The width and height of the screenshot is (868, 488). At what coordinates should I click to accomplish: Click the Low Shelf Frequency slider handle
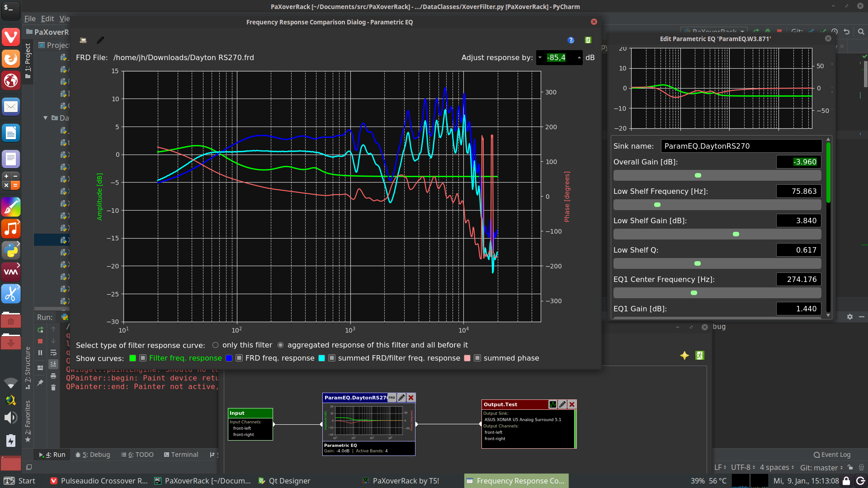click(x=657, y=205)
